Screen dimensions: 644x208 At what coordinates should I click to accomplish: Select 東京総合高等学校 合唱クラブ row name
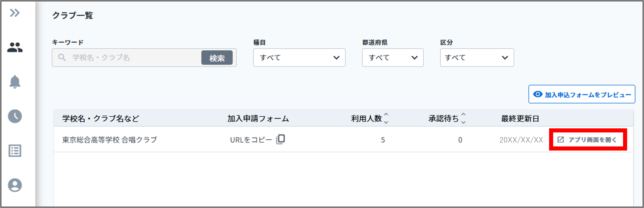click(109, 140)
